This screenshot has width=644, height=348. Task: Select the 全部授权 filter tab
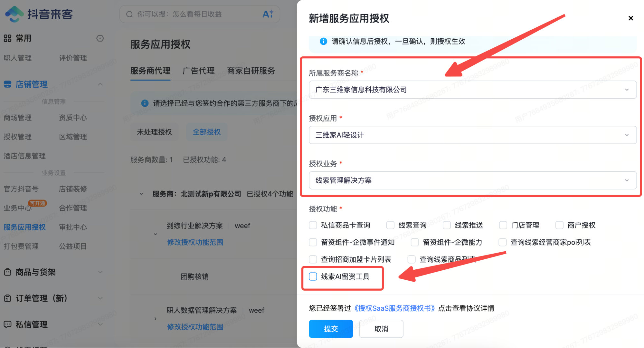pos(207,132)
